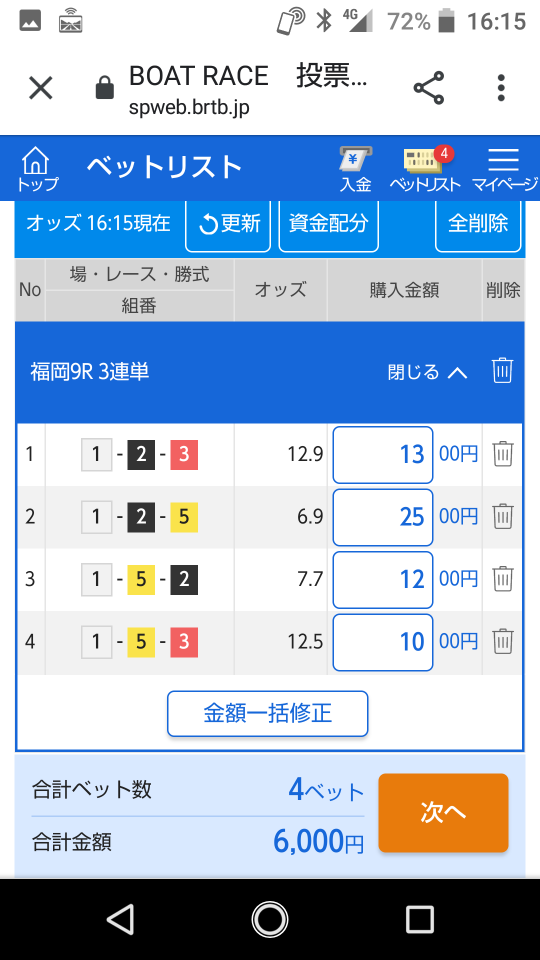Open the マイページ hamburger menu
The height and width of the screenshot is (960, 540).
[503, 170]
